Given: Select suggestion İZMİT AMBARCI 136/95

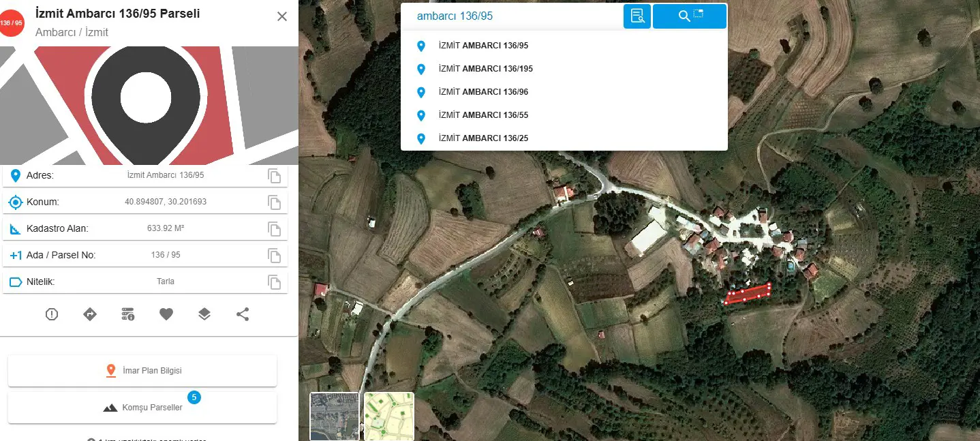Looking at the screenshot, I should 564,46.
